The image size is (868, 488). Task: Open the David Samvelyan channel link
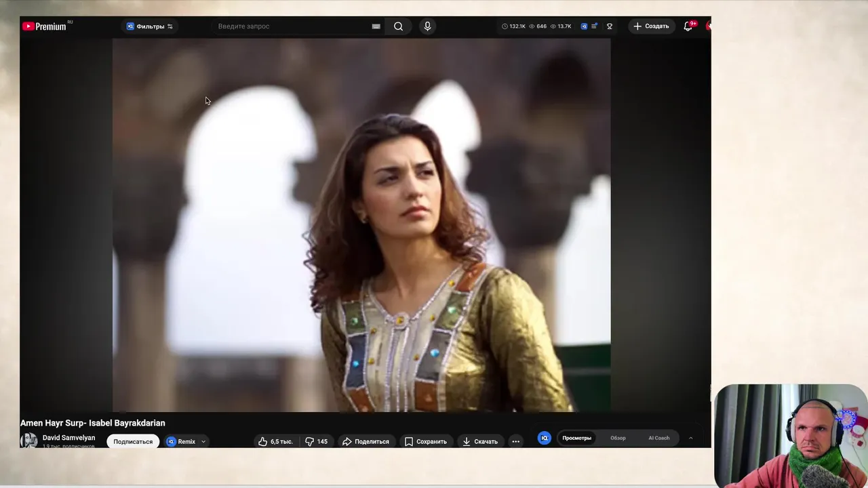point(68,438)
